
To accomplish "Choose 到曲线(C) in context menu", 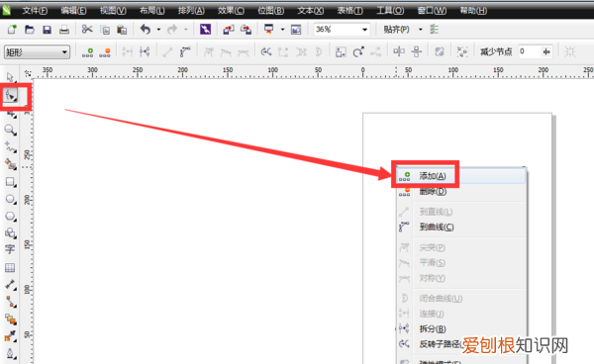I will coord(461,227).
